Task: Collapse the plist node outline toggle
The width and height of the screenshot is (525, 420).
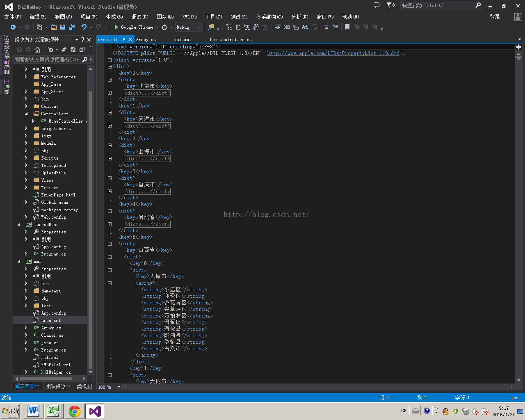Action: click(110, 60)
